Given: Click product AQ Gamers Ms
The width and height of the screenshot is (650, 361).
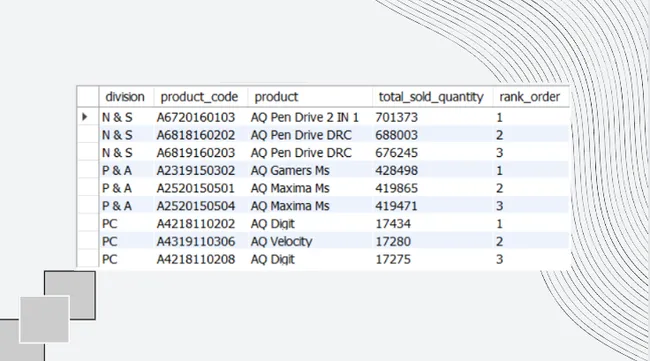Looking at the screenshot, I should point(290,171).
